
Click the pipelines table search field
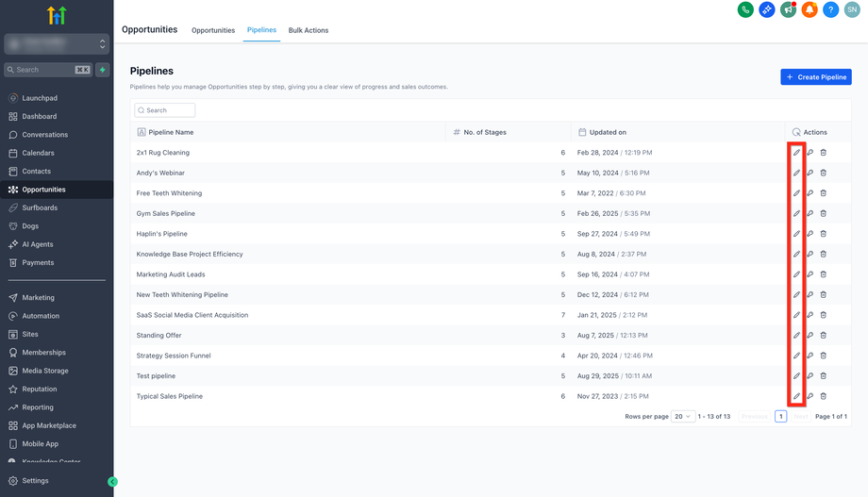(165, 110)
